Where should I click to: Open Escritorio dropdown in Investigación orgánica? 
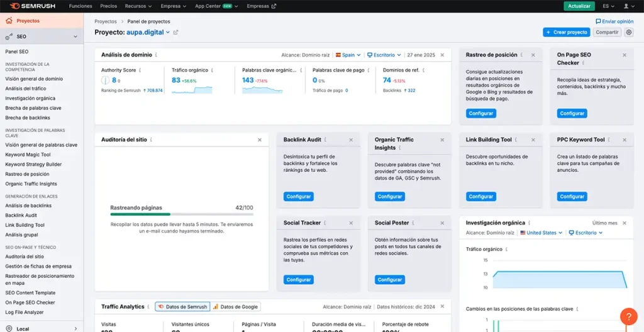tap(586, 233)
